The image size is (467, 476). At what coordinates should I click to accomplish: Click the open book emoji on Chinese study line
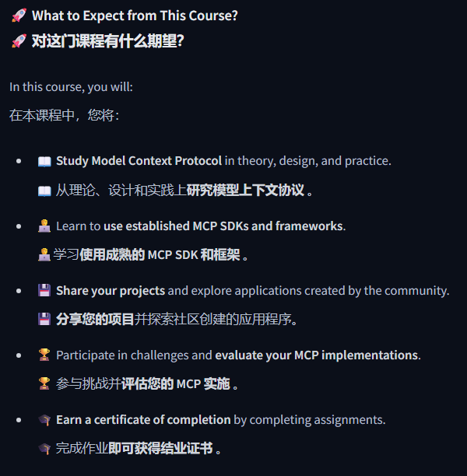(x=44, y=191)
